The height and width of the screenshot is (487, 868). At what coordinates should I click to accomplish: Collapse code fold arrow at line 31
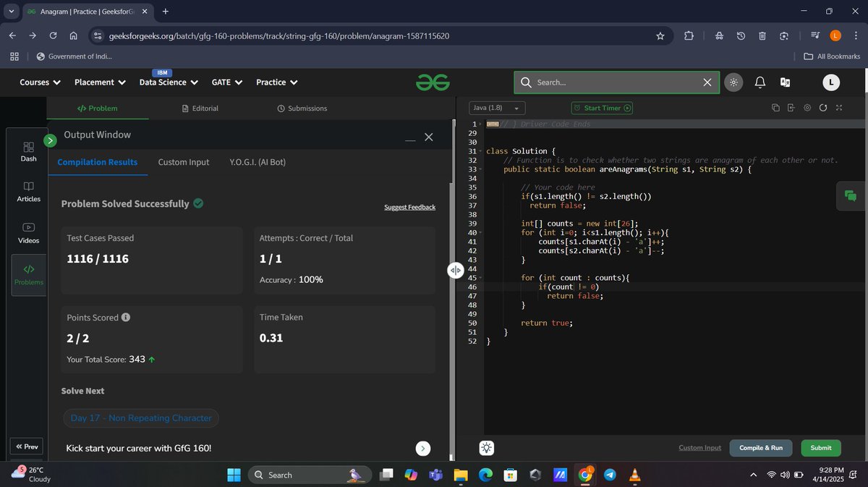click(480, 151)
